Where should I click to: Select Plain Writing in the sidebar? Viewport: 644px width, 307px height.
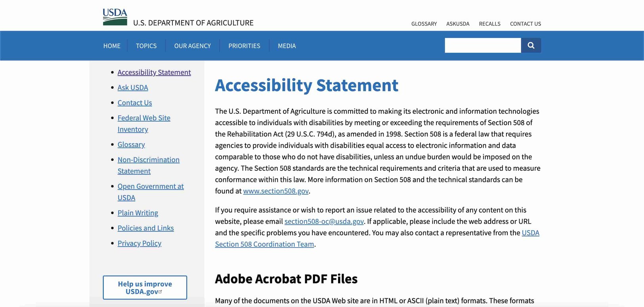click(x=138, y=213)
